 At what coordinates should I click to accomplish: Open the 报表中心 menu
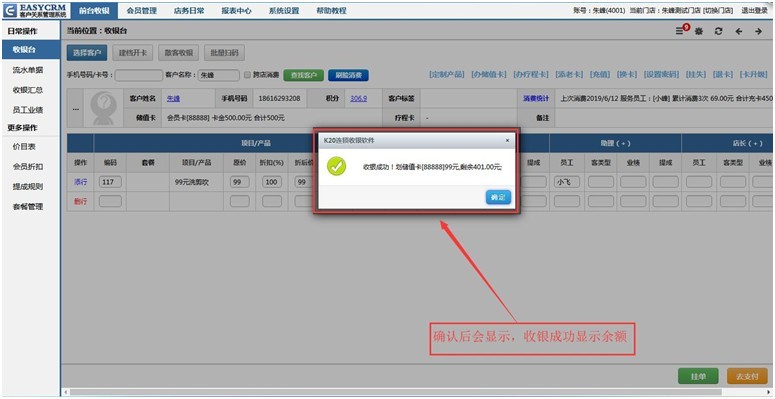click(x=236, y=10)
